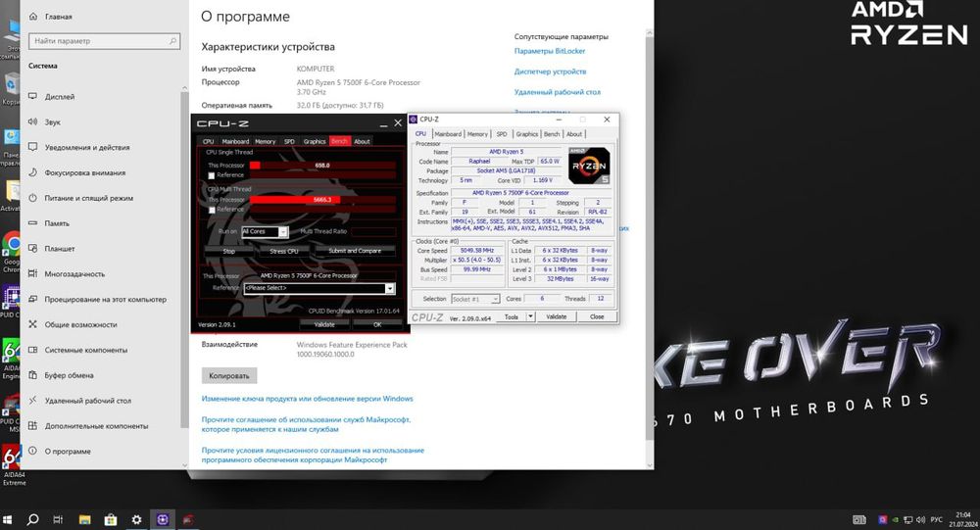Image resolution: width=980 pixels, height=530 pixels.
Task: Open Sound (Звук) settings in sidebar
Action: tap(53, 121)
